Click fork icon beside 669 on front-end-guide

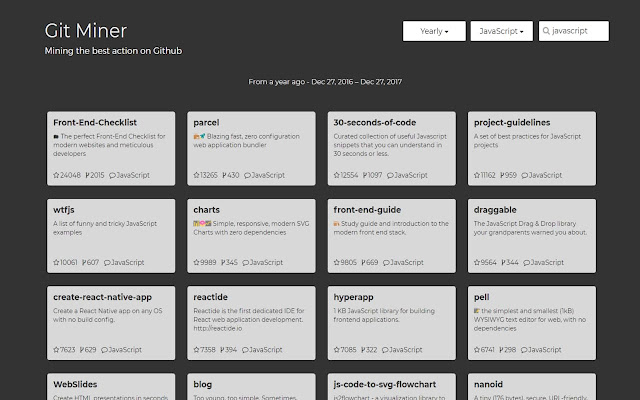[363, 262]
